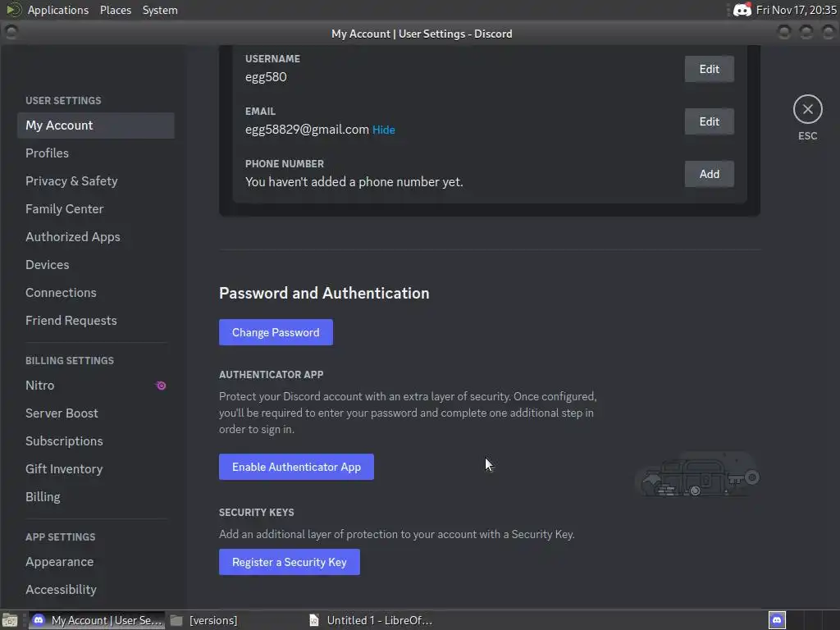
Task: Open Authorized Apps settings
Action: [96, 237]
